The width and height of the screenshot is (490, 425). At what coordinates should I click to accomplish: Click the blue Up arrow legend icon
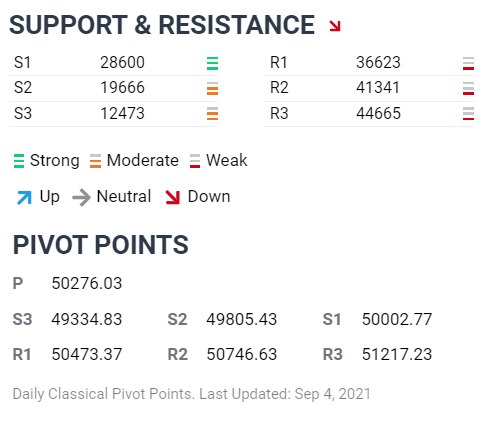pos(24,197)
